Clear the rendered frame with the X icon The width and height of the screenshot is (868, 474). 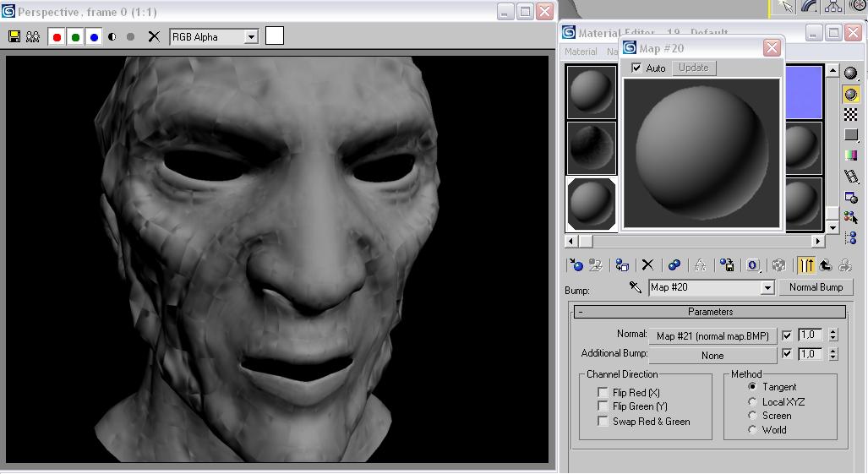click(154, 36)
